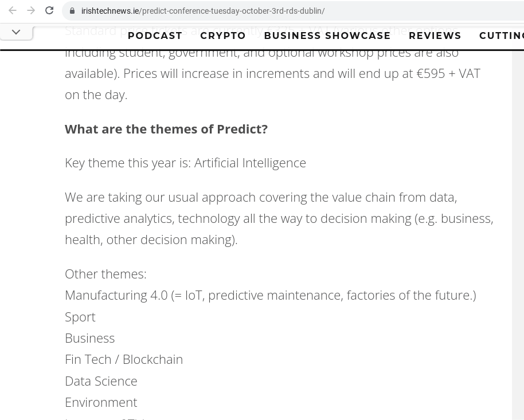Open the CRYPTO menu item
This screenshot has height=420, width=524.
click(x=222, y=36)
